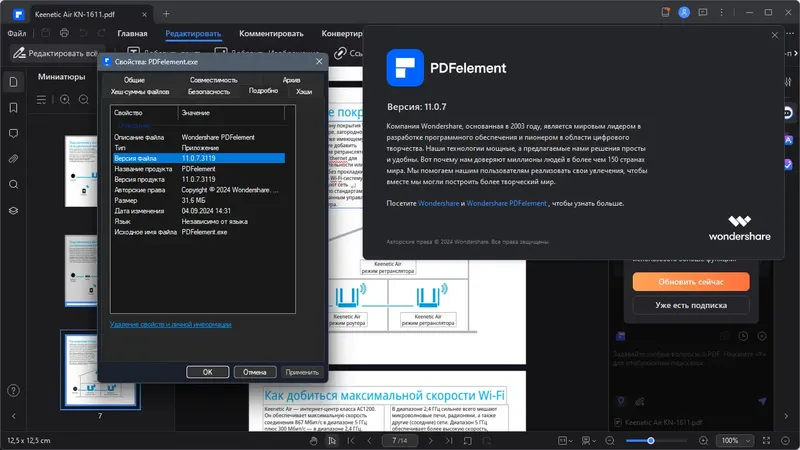Click the Обновить сейчас orange button
Viewport: 800px width, 450px height.
click(x=691, y=282)
